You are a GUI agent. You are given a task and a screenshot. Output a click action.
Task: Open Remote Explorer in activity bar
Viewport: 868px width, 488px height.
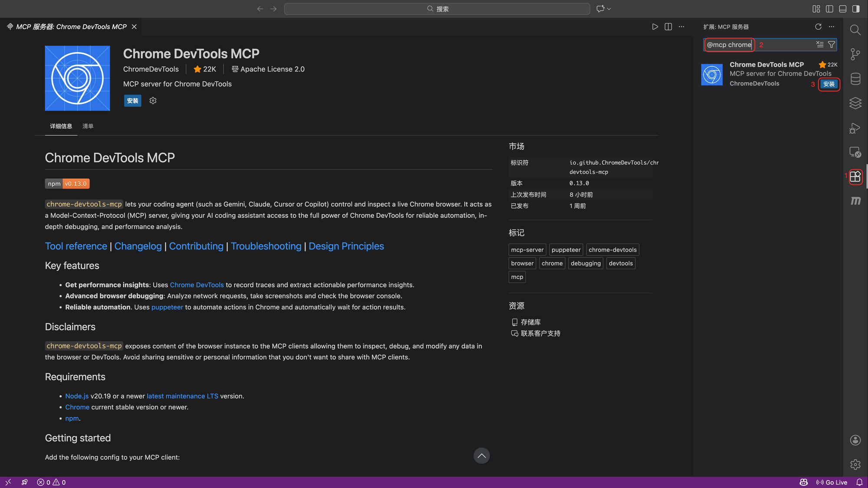click(855, 152)
